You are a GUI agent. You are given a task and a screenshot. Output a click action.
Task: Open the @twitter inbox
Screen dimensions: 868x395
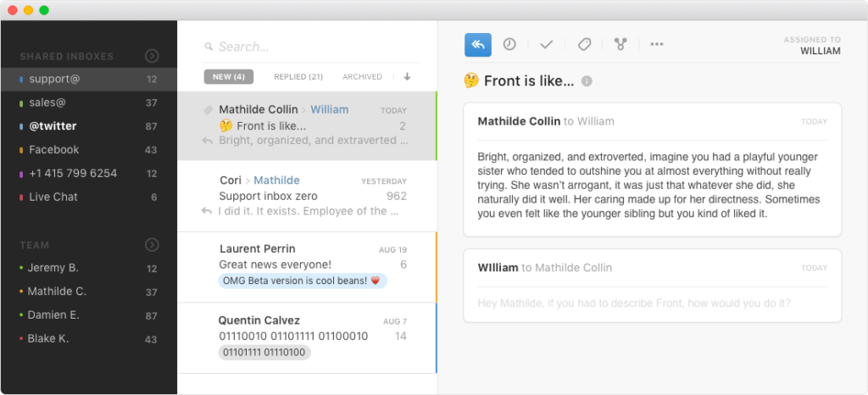[88, 126]
